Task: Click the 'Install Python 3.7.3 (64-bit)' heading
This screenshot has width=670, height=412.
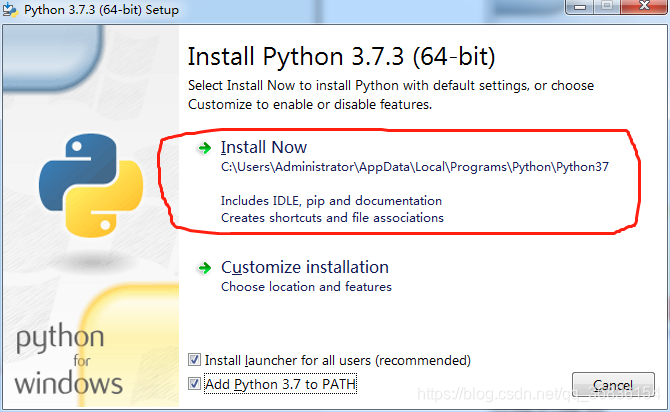Action: (x=341, y=56)
